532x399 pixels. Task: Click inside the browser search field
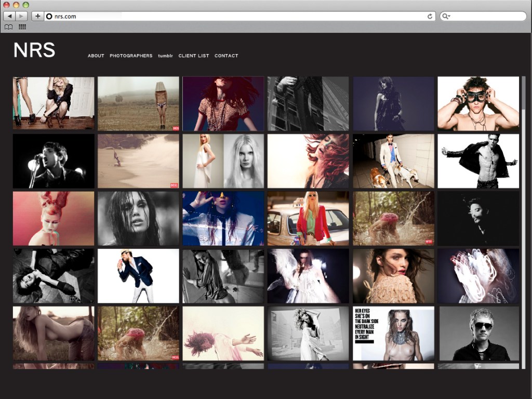click(x=486, y=16)
